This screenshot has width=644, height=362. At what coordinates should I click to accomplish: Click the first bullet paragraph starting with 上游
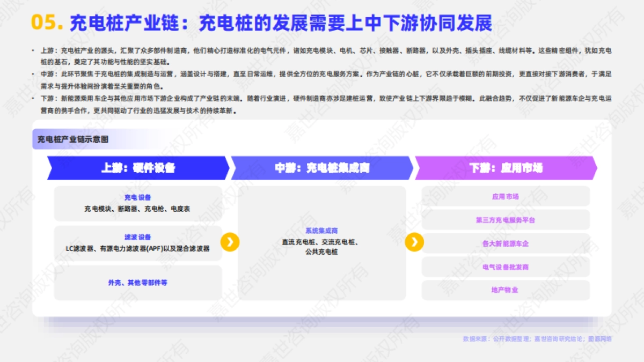(322, 56)
